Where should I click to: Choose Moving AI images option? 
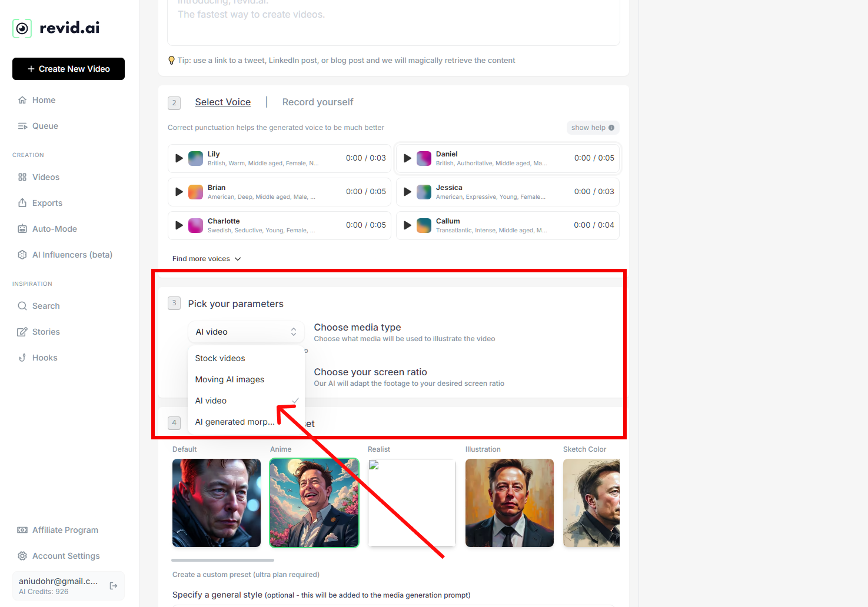(230, 379)
